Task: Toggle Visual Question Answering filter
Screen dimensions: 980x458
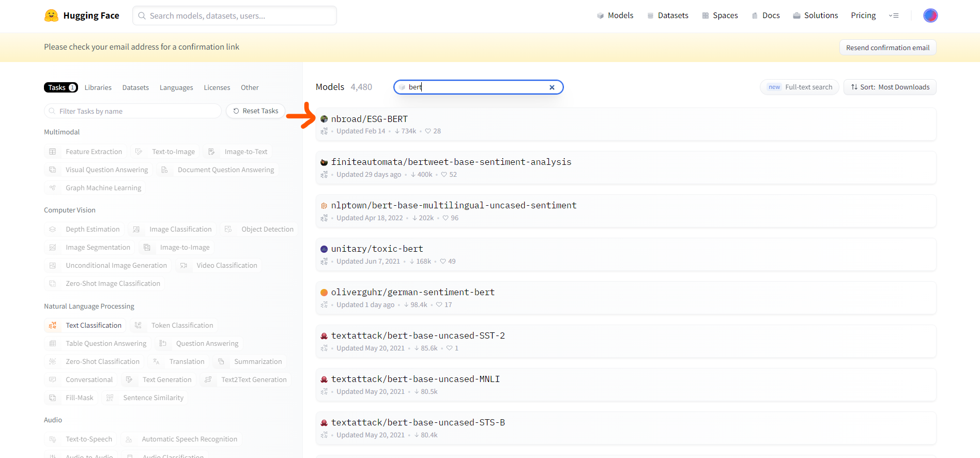Action: pyautogui.click(x=98, y=170)
